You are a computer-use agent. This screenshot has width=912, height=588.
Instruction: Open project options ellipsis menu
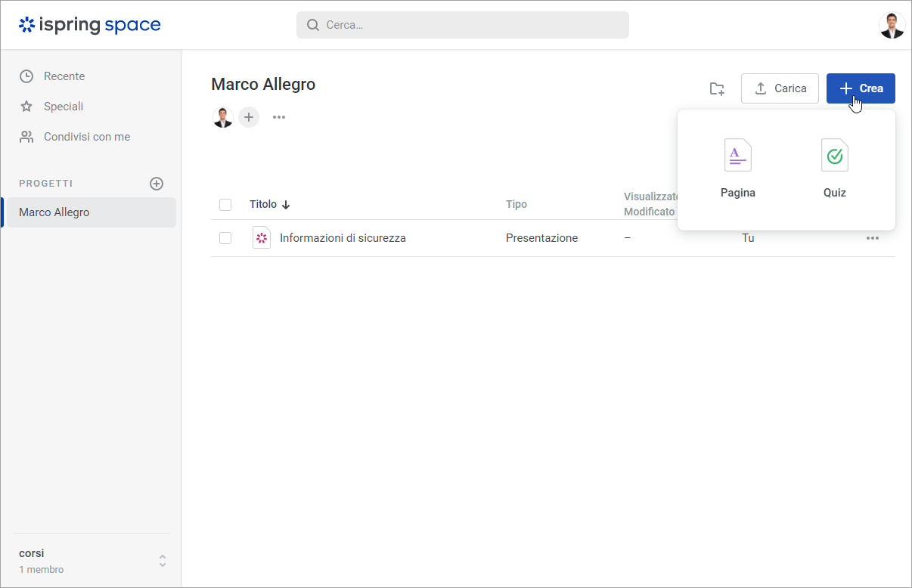(279, 117)
